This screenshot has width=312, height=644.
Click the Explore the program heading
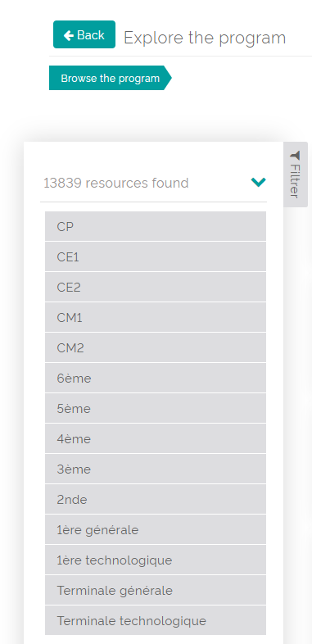coord(205,38)
